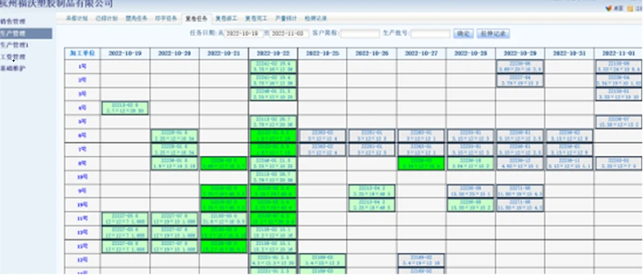Screen dimensions: 644x275
Task: Click the 2022-10-25 column header
Action: (322, 54)
